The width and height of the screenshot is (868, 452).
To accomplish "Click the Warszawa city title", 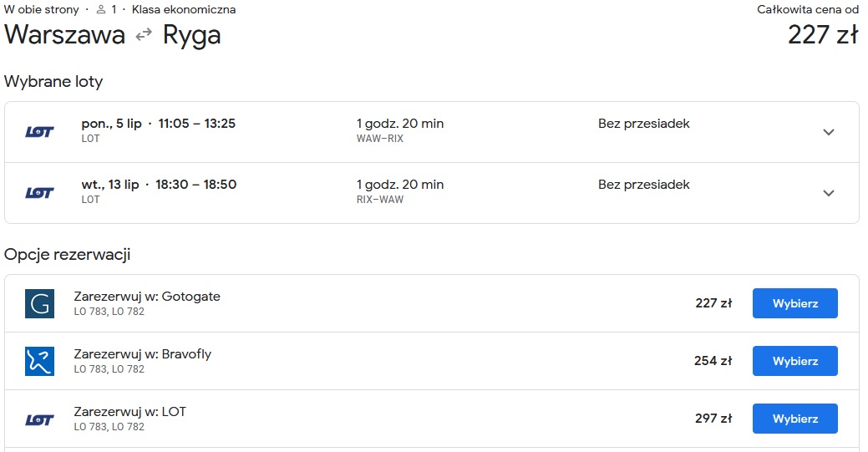I will point(65,35).
